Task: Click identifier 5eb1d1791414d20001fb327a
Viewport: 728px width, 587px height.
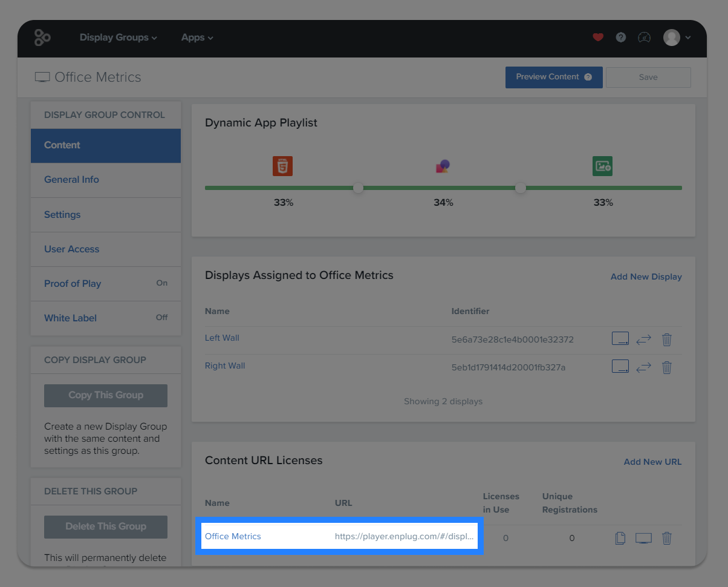Action: coord(509,367)
